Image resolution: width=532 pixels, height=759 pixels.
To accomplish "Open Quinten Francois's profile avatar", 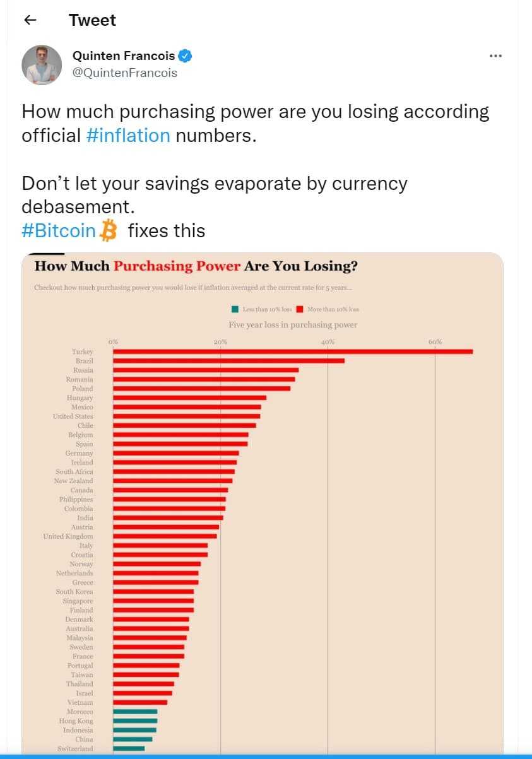I will (x=42, y=65).
